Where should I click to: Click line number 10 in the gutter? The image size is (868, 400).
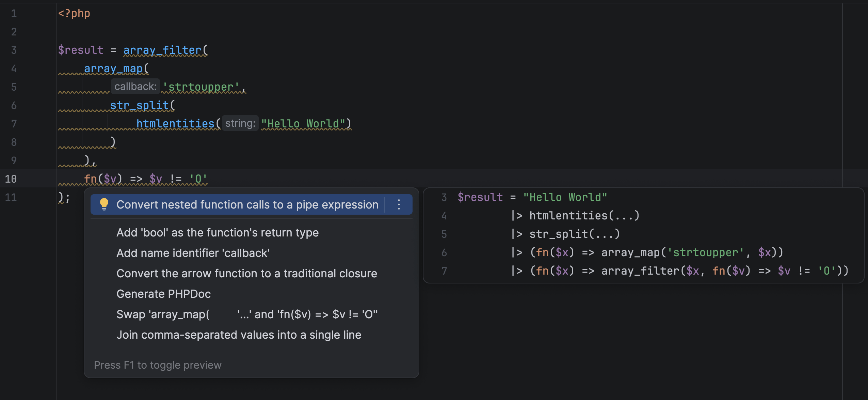[x=11, y=179]
